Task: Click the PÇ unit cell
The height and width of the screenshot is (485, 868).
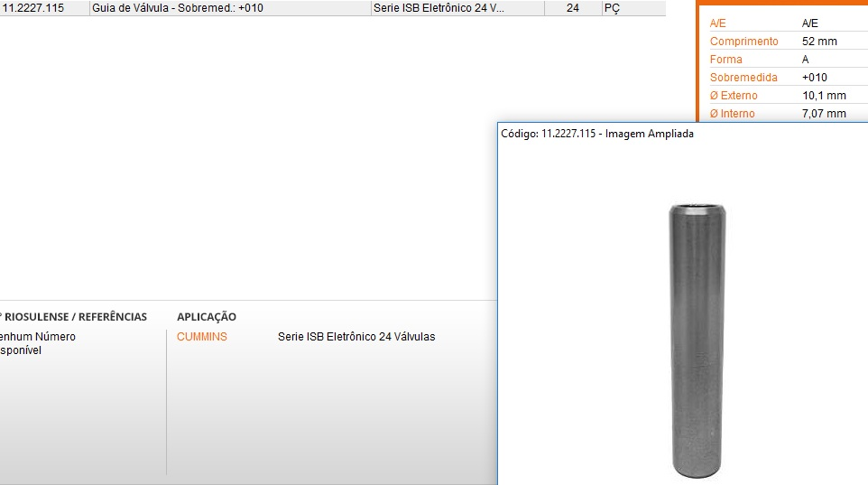Action: pyautogui.click(x=612, y=8)
